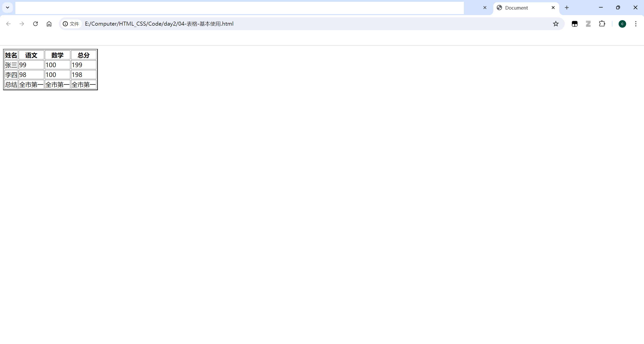The height and width of the screenshot is (344, 644).
Task: Click the 张三 name cell
Action: (x=11, y=65)
